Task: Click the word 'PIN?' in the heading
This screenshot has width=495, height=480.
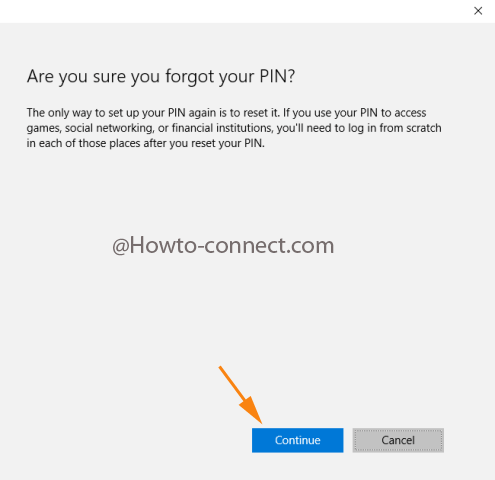Action: 277,76
